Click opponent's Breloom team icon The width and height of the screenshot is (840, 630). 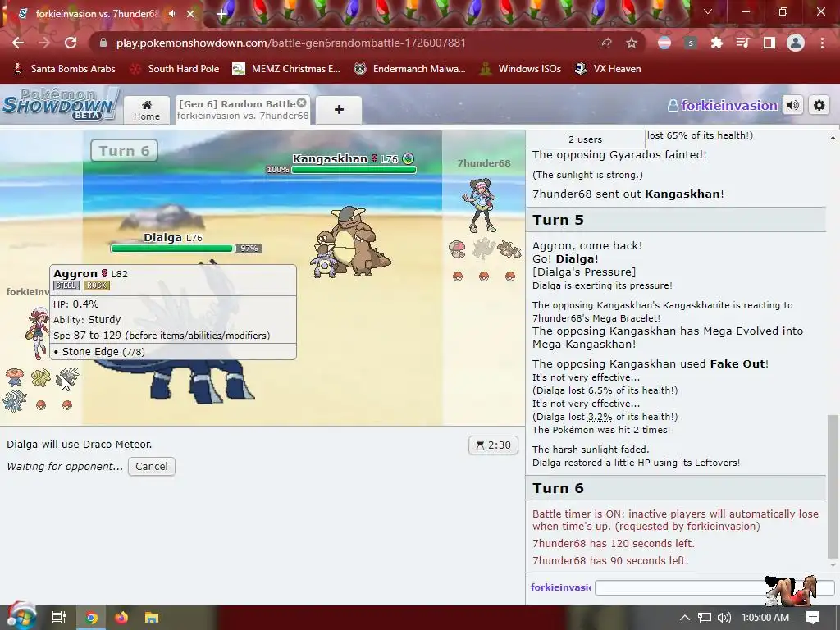tap(458, 249)
